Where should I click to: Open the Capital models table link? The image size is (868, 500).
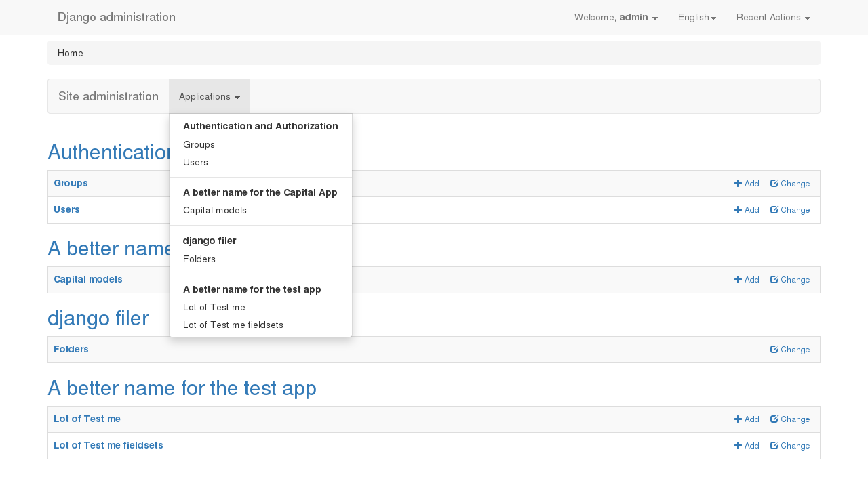(x=88, y=279)
